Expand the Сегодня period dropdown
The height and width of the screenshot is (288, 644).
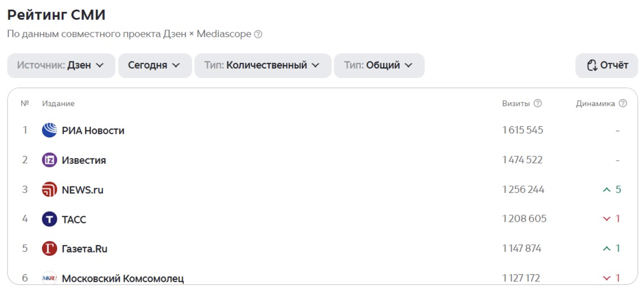(x=155, y=65)
